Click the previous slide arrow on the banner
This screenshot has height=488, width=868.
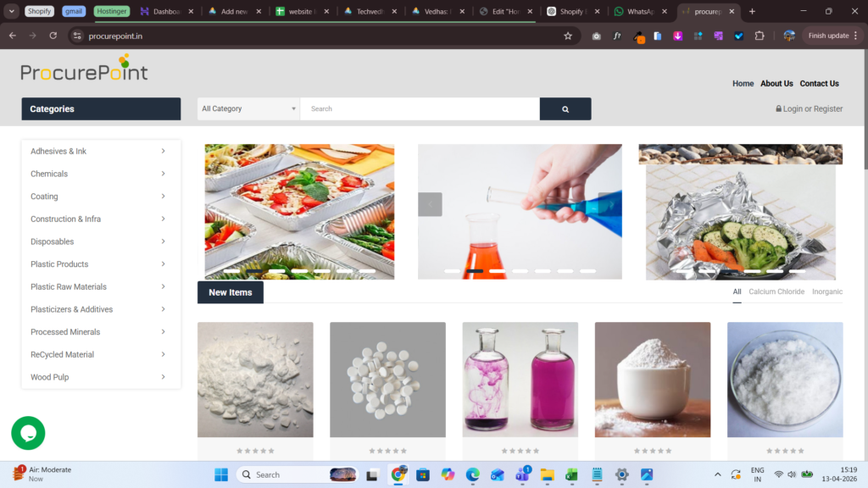[x=430, y=204]
